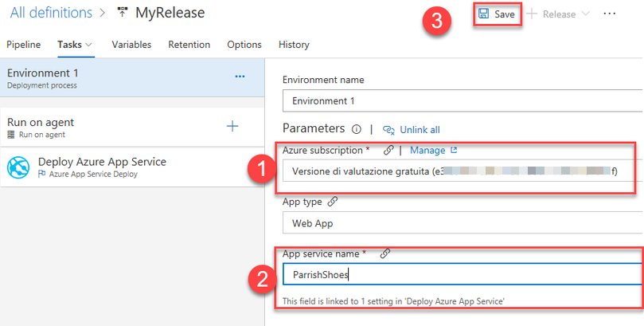Click the Azure App Service deploy icon
Viewport: 644px width, 326px height.
click(x=18, y=167)
